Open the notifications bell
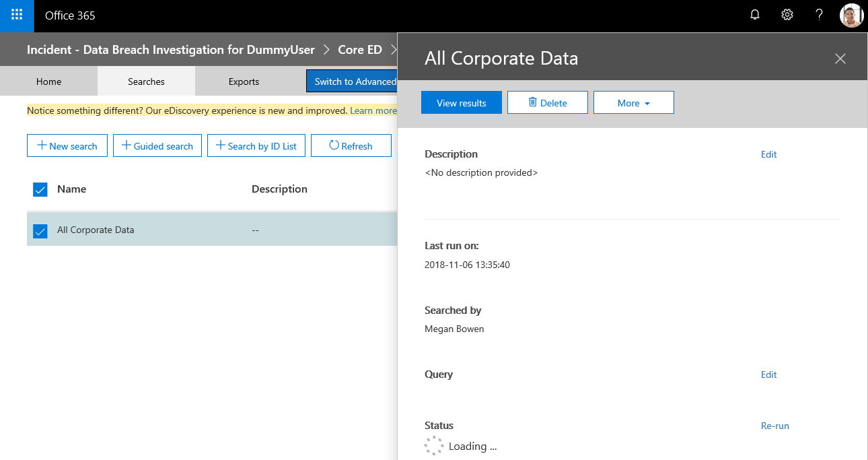 (x=755, y=15)
